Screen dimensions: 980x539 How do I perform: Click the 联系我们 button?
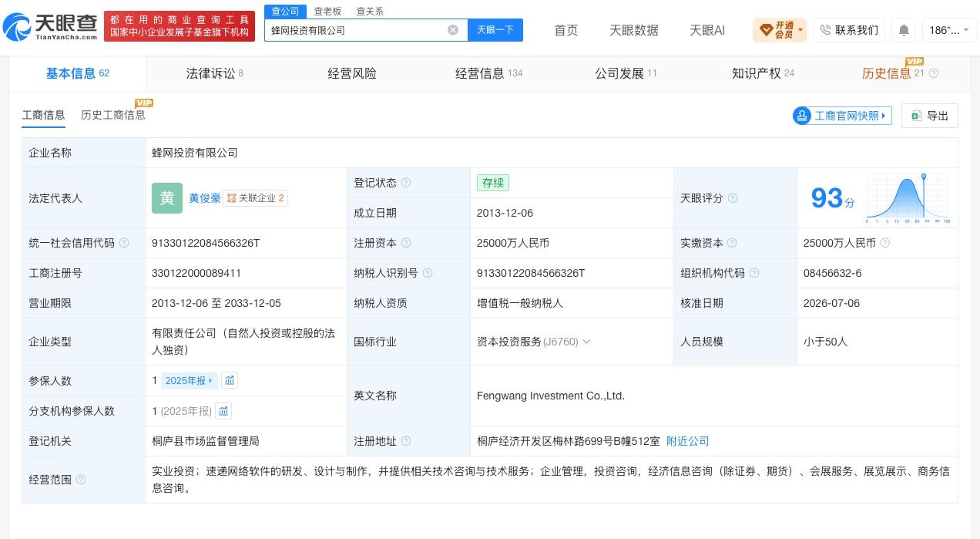(x=849, y=30)
